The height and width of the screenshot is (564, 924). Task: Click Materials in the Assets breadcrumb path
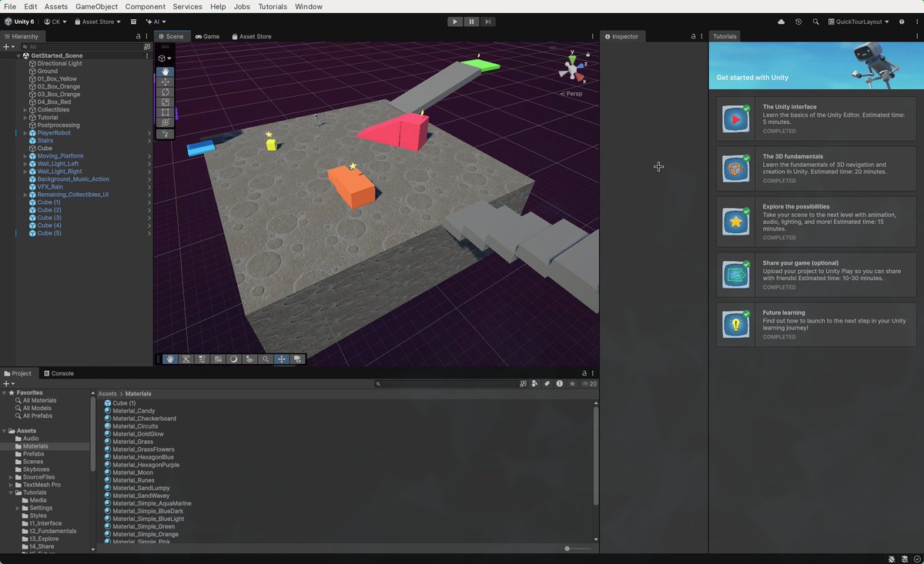tap(139, 394)
